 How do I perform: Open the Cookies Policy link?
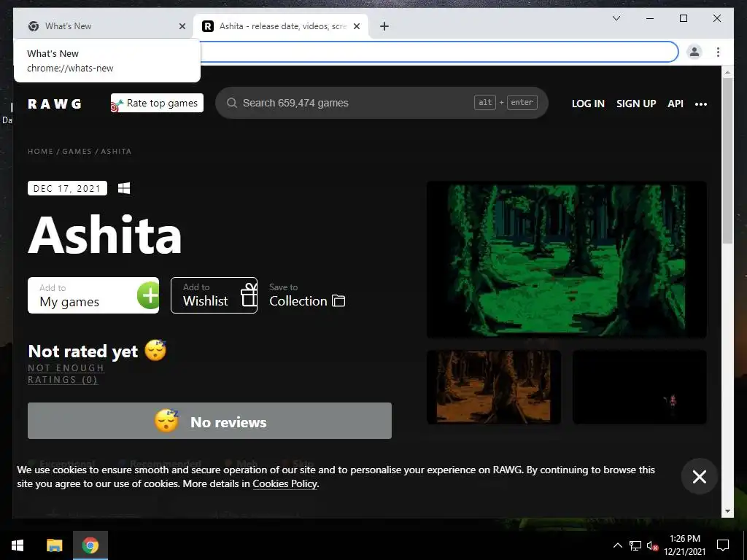(285, 484)
